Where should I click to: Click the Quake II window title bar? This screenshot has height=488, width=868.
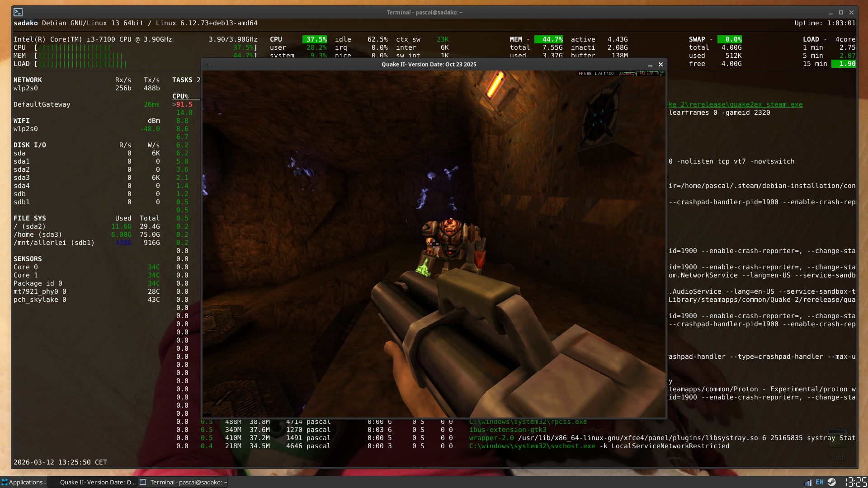(429, 64)
